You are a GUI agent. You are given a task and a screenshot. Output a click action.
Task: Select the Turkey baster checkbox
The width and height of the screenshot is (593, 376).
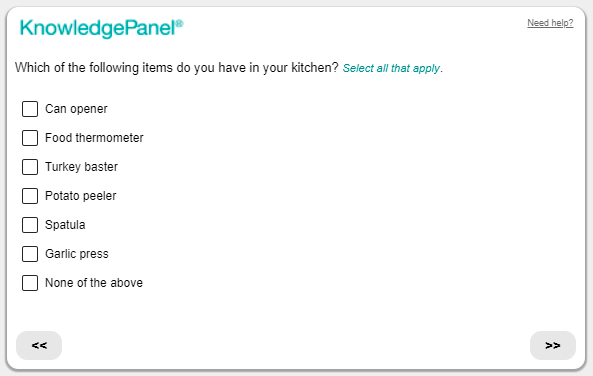click(x=30, y=167)
